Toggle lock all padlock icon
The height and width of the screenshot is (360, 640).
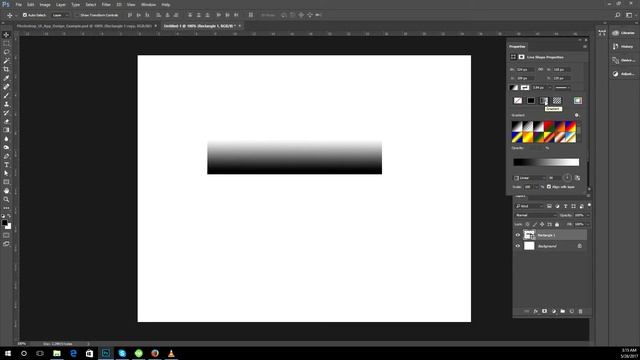pyautogui.click(x=557, y=224)
